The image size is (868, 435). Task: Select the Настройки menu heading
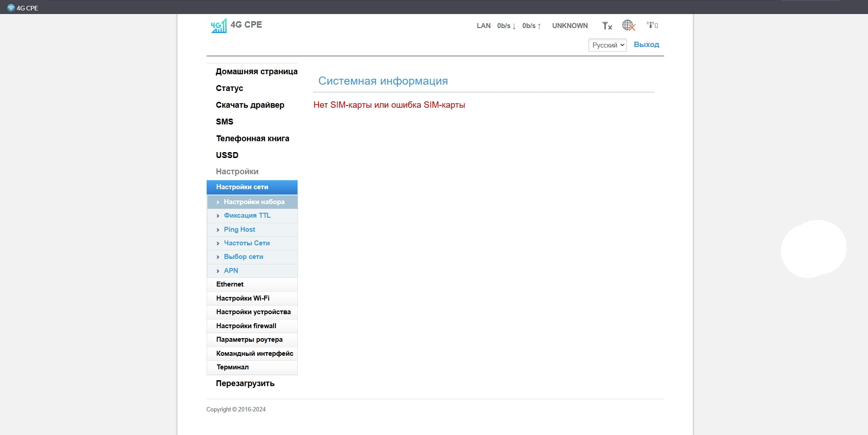click(x=237, y=172)
